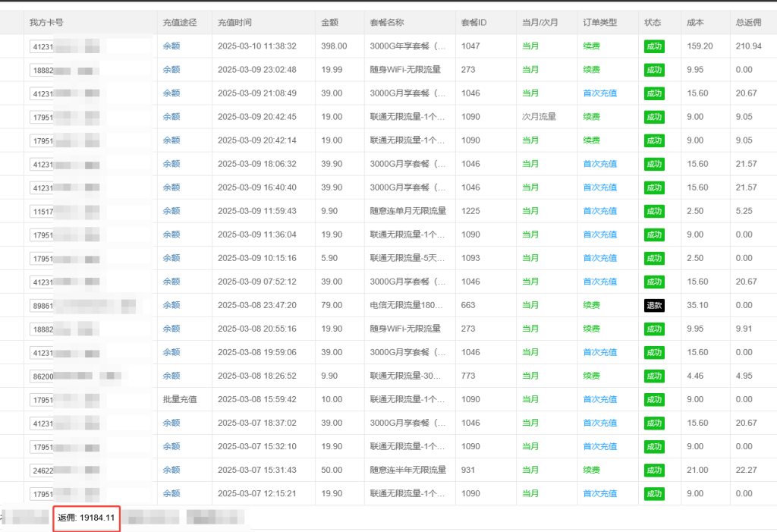777x532 pixels.
Task: Click the amount 50.00
Action: pos(332,470)
